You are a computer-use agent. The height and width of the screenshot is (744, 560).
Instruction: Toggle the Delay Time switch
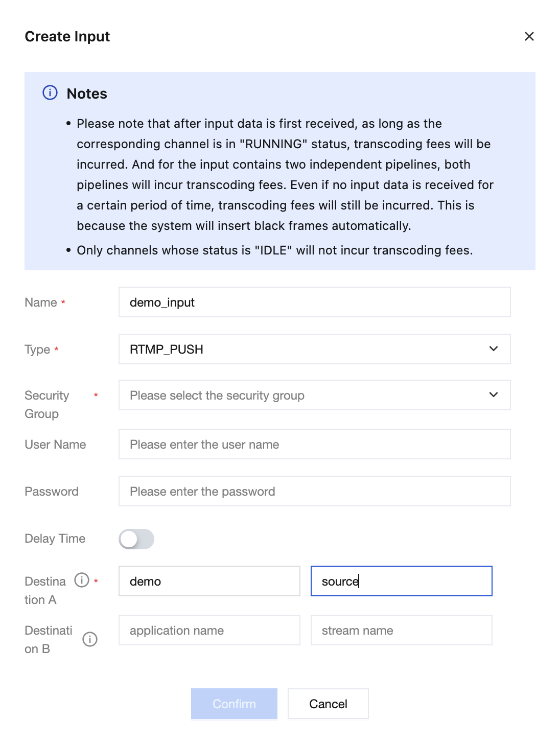click(136, 539)
